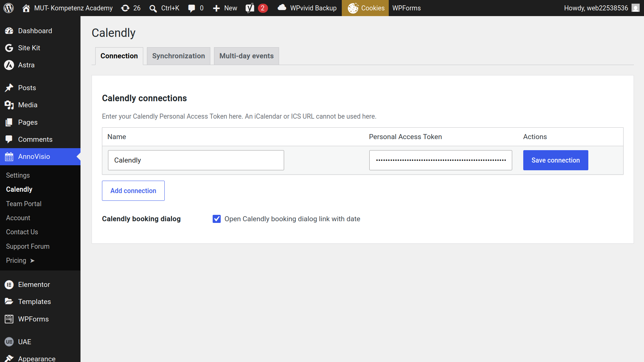Open the updates icon showing 26
Image resolution: width=644 pixels, height=362 pixels.
(x=125, y=8)
